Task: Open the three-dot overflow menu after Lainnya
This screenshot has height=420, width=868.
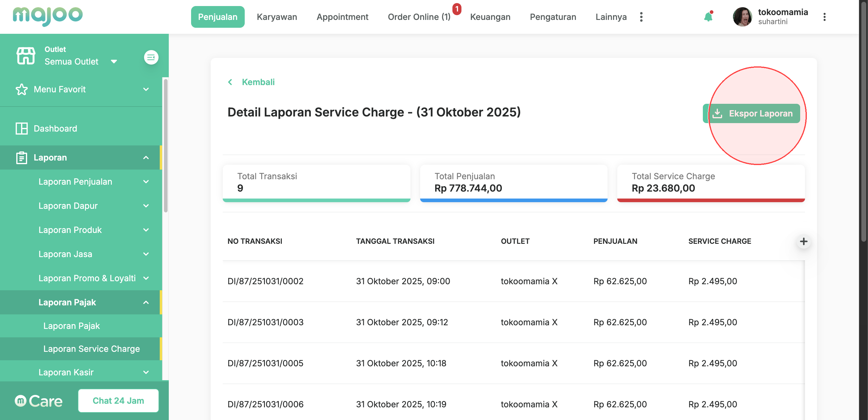Action: [641, 17]
